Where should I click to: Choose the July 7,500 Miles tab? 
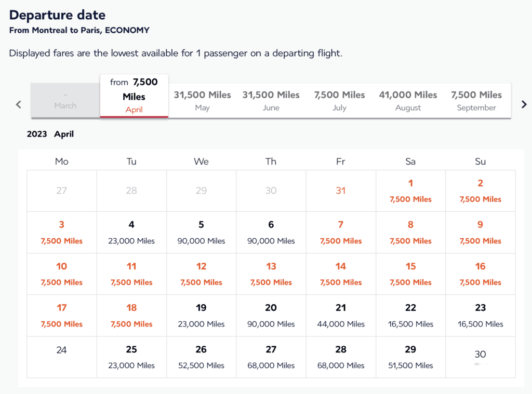(x=339, y=101)
